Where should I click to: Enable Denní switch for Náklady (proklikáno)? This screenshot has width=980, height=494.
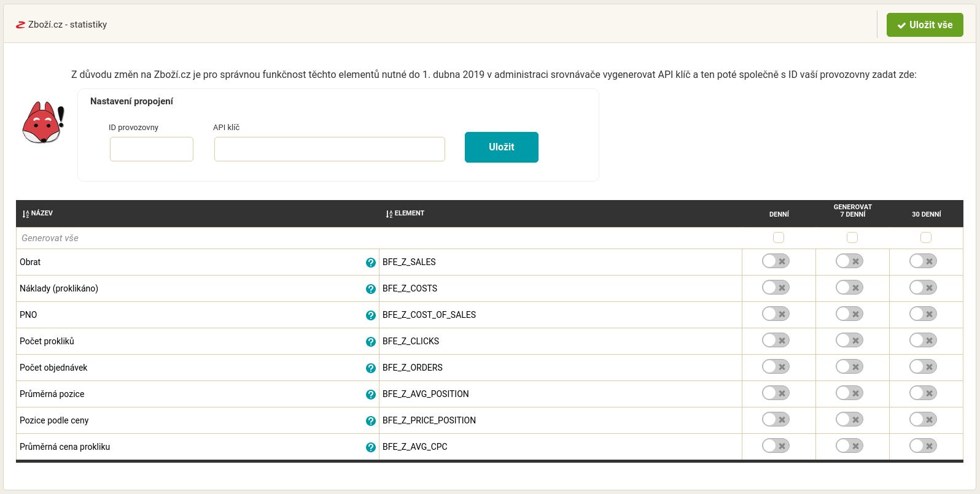point(776,288)
